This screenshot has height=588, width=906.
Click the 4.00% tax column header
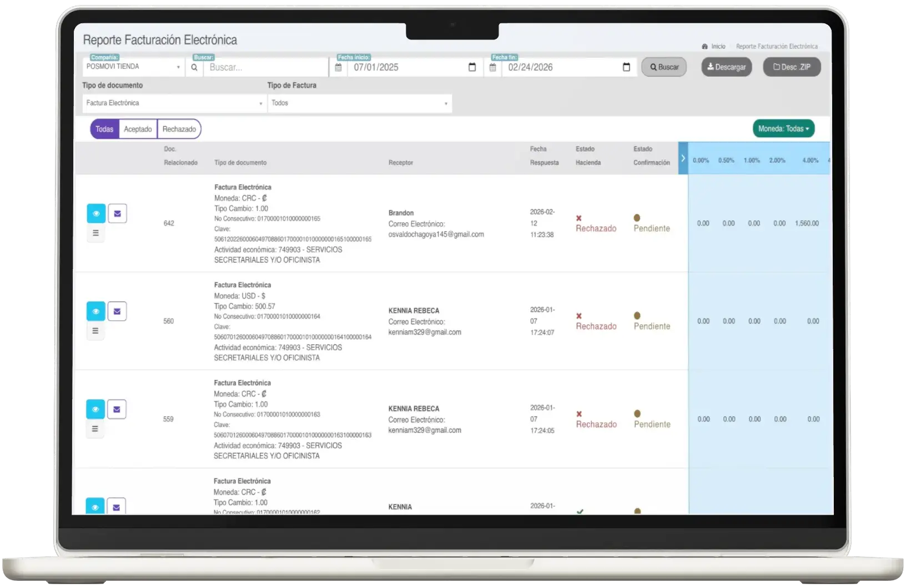810,160
